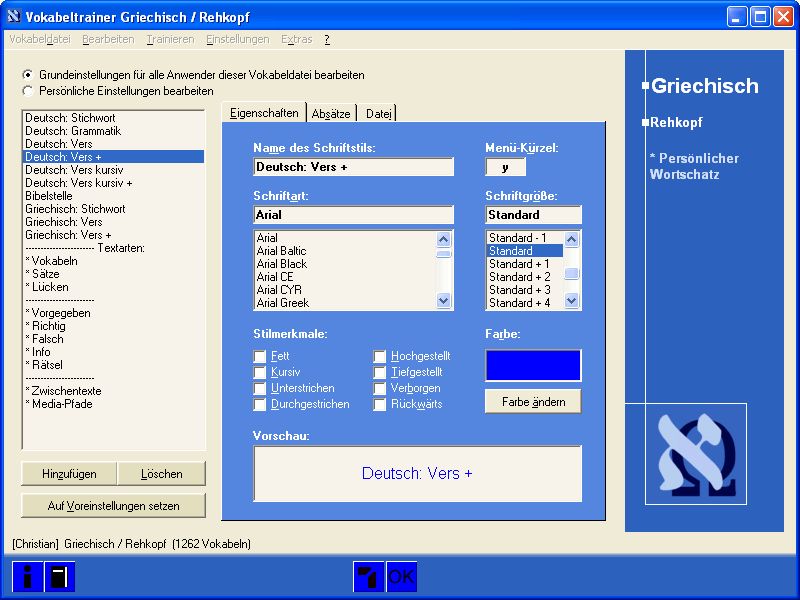Select Grundeinstellungen für alle Anwender radio
This screenshot has height=600, width=800.
point(28,75)
